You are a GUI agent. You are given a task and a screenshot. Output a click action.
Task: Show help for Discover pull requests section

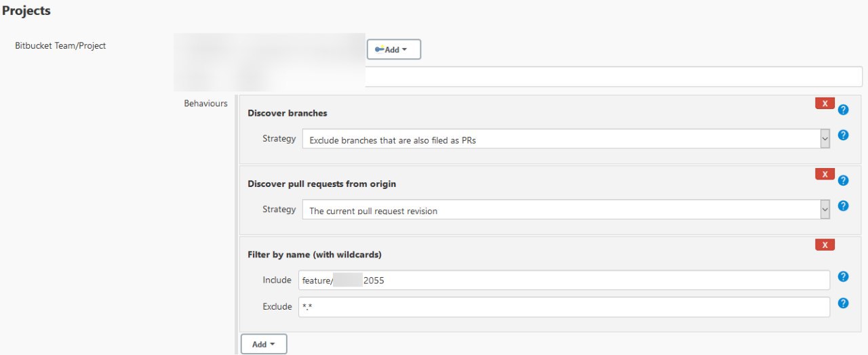tap(843, 180)
